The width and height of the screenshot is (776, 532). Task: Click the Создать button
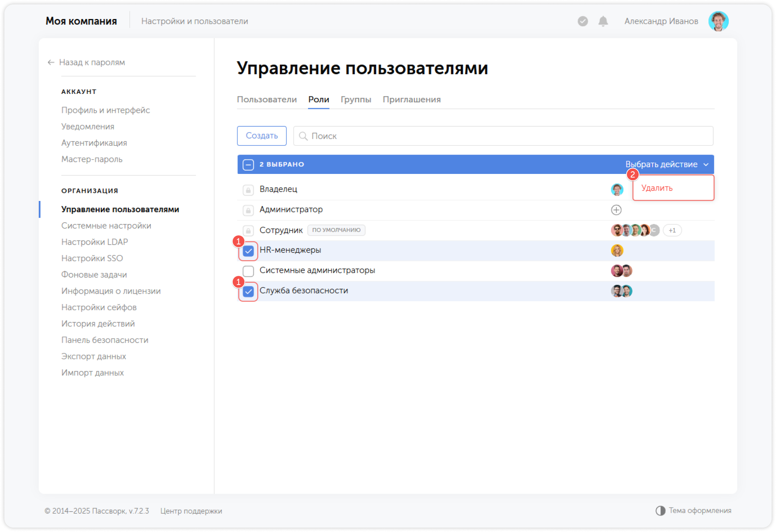click(x=262, y=136)
